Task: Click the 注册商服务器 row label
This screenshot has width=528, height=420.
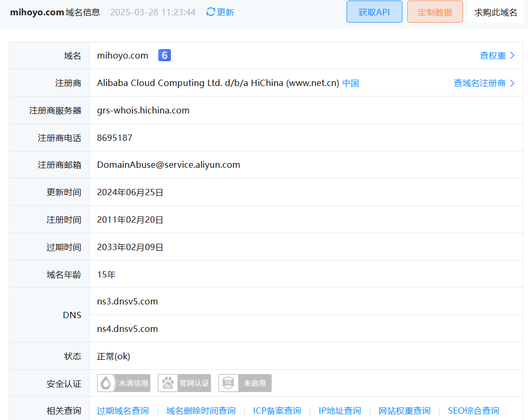Action: 55,110
